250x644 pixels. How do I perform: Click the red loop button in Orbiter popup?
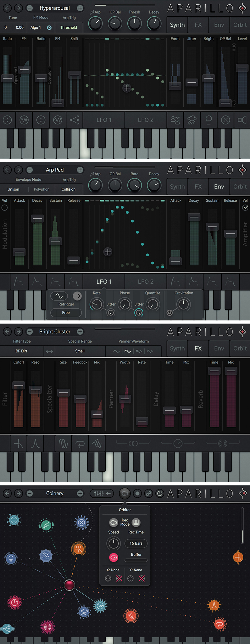click(x=114, y=558)
